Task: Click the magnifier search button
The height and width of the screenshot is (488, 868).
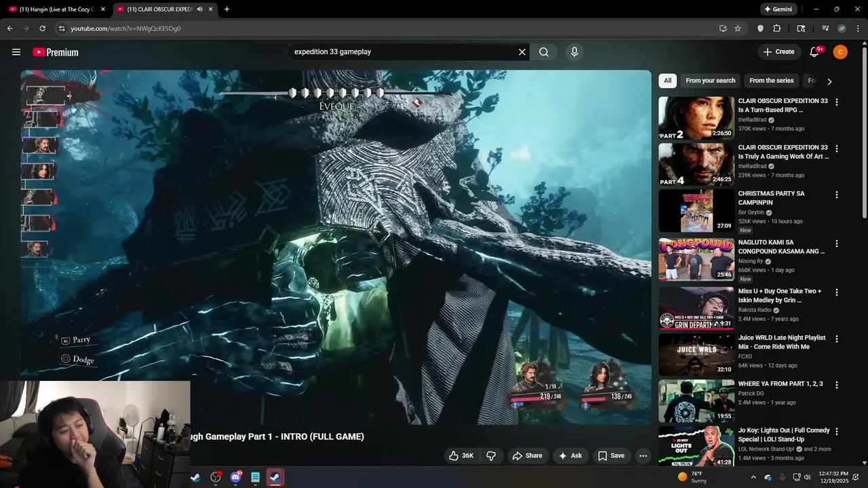Action: 544,52
